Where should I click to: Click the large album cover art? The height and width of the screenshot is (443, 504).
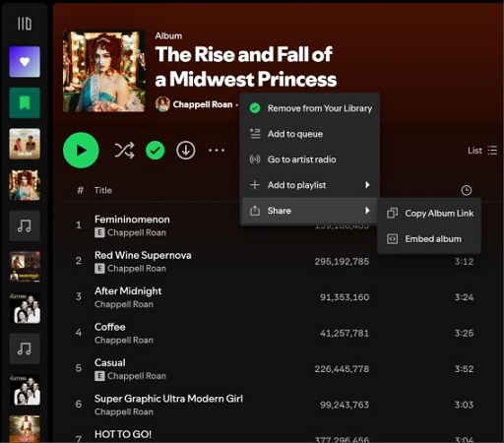[104, 71]
